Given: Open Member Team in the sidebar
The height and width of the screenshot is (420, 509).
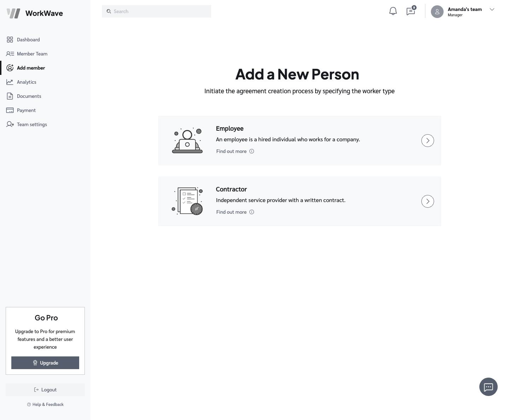Looking at the screenshot, I should coord(32,54).
